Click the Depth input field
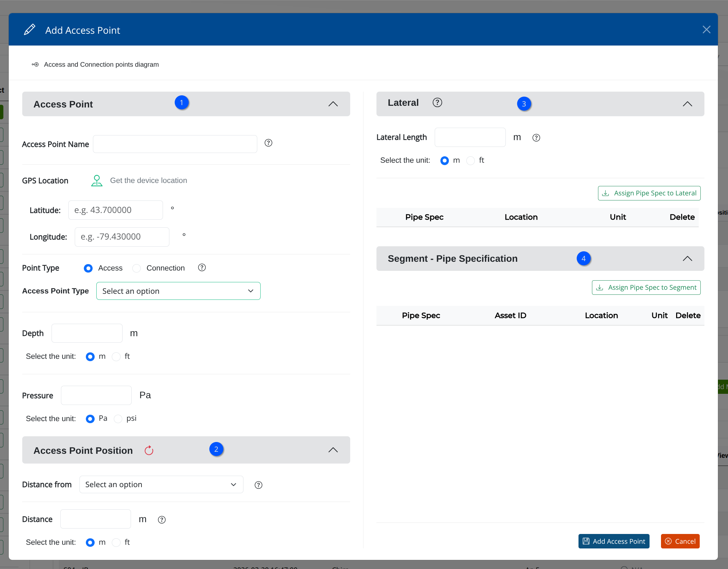The height and width of the screenshot is (569, 728). 87,333
